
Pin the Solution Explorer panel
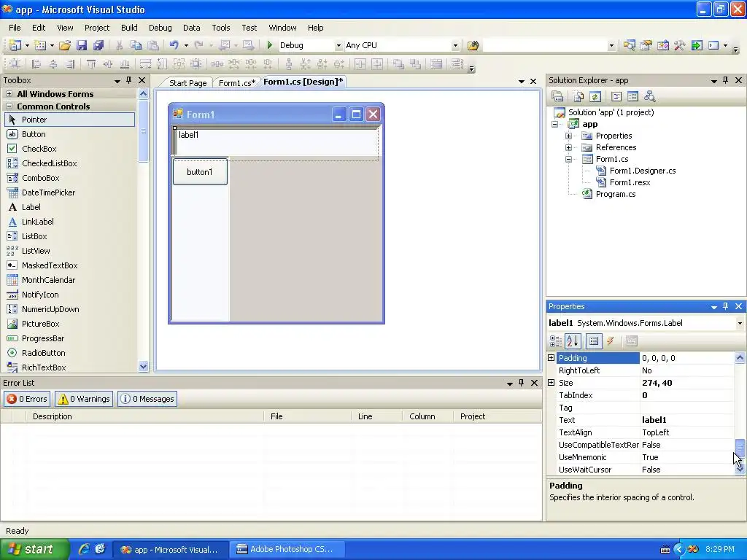(x=726, y=80)
